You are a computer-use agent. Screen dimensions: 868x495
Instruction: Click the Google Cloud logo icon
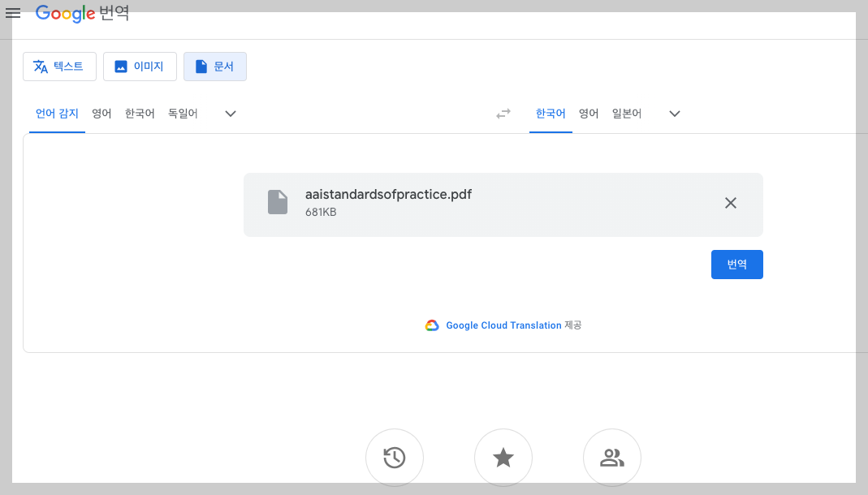coord(432,325)
